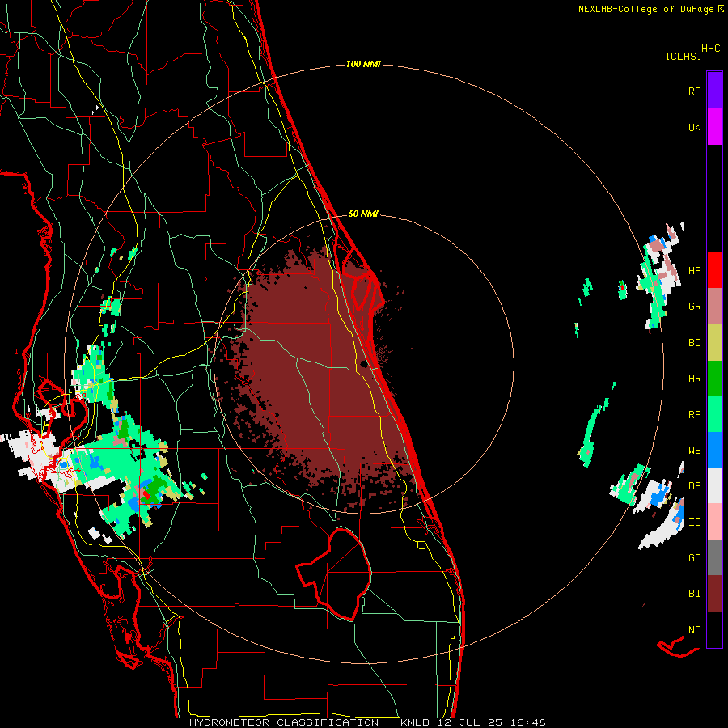The image size is (728, 728).
Task: Click the HA red legend swatch
Action: pyautogui.click(x=714, y=270)
